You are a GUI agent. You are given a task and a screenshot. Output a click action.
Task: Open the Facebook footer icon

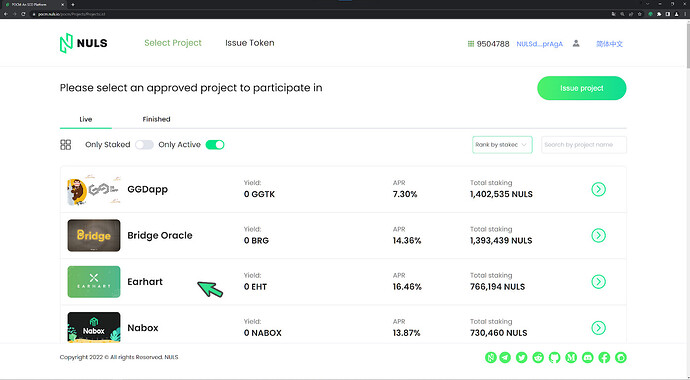604,357
